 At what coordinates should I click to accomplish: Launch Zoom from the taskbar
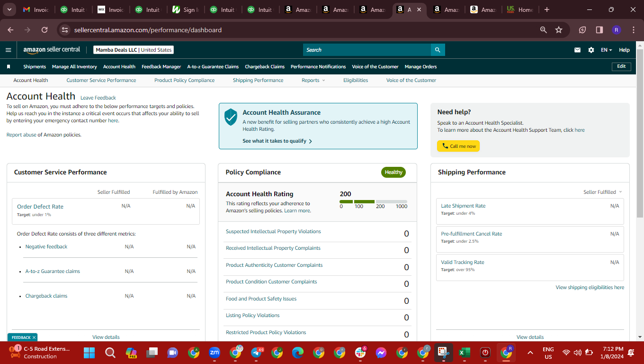(215, 353)
